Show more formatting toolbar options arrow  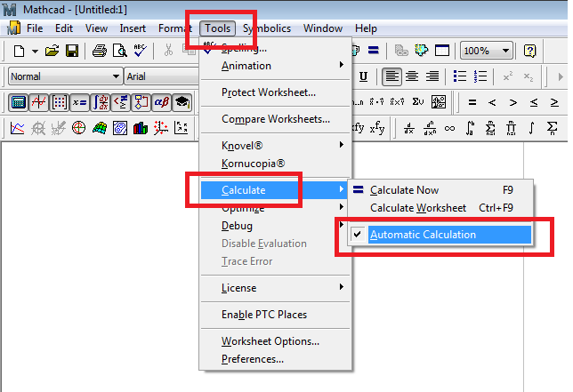(561, 77)
